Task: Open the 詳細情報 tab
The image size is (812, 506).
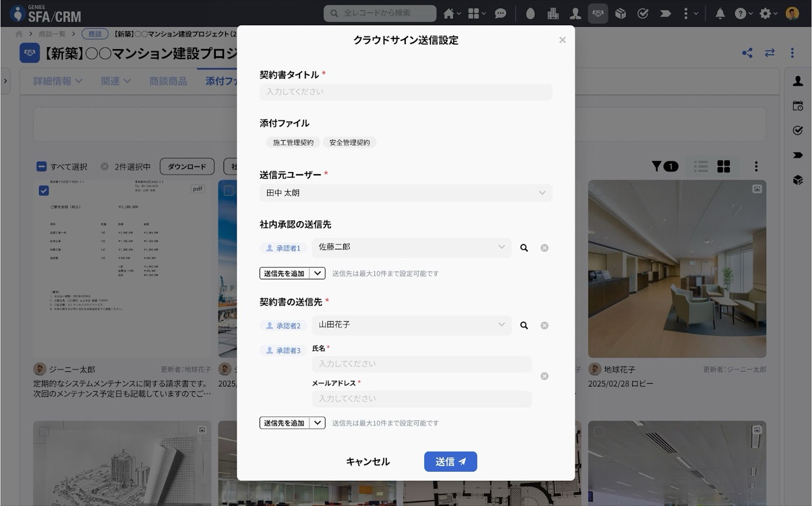Action: [58, 81]
